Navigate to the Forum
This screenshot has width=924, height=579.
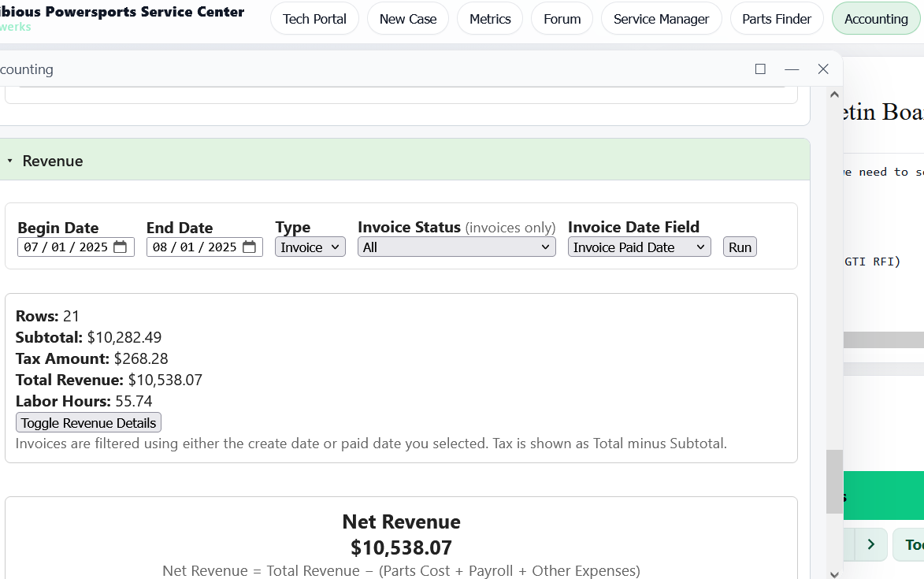tap(562, 18)
